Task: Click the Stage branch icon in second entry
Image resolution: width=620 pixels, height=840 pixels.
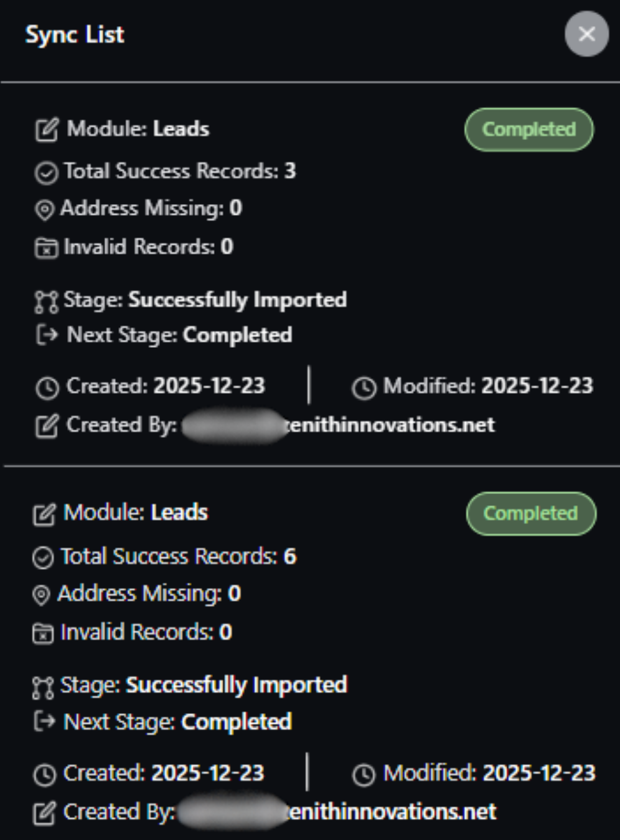Action: coord(43,687)
